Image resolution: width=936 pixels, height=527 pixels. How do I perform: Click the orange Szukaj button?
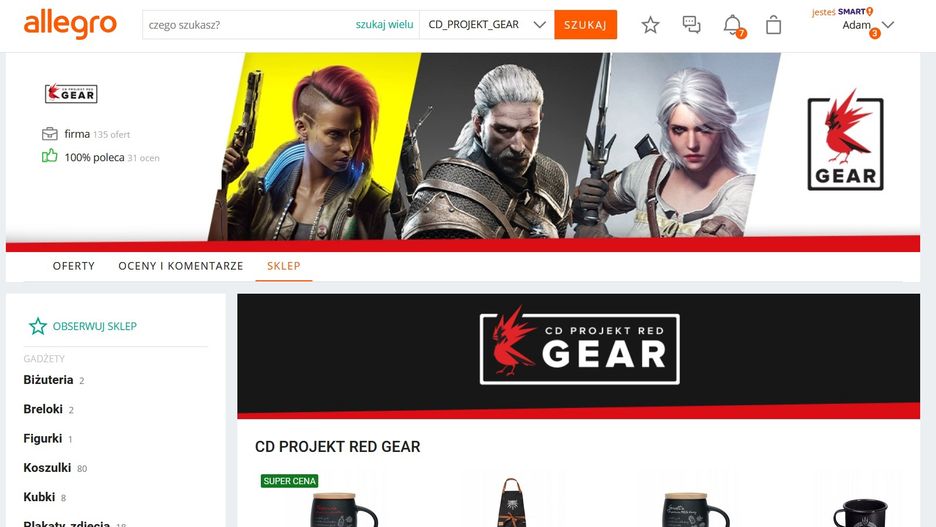pos(585,24)
